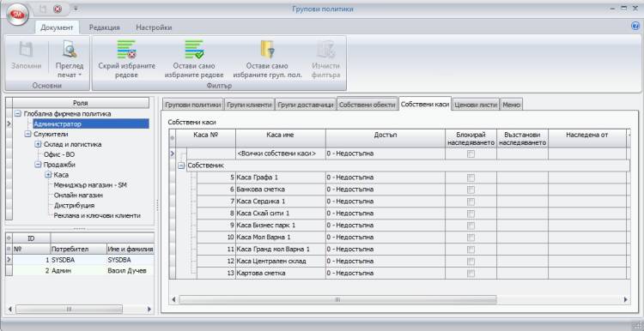Open the Собствени обекти tab
Image resolution: width=644 pixels, height=331 pixels.
[x=368, y=105]
